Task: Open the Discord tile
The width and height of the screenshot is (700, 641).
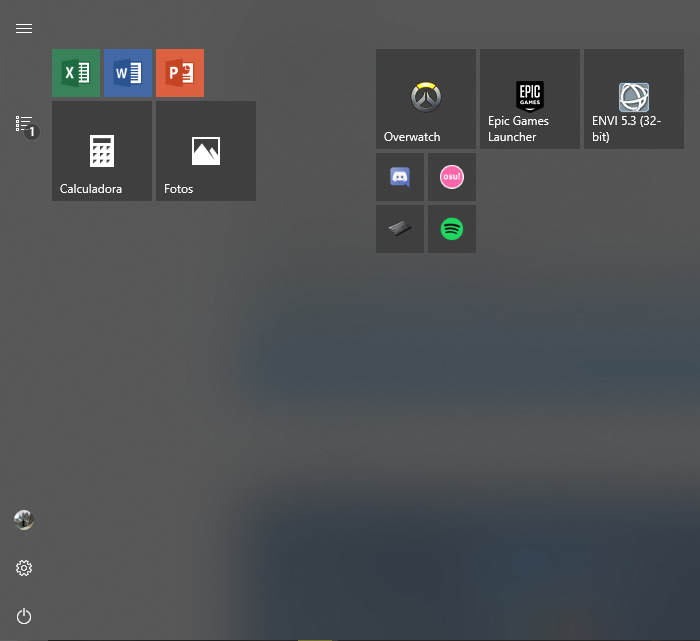Action: click(400, 177)
